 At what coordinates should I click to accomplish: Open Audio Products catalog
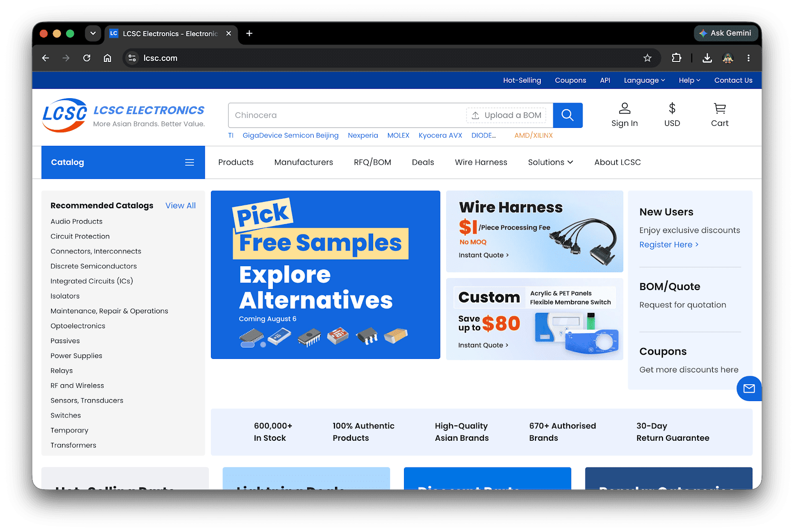pyautogui.click(x=76, y=222)
